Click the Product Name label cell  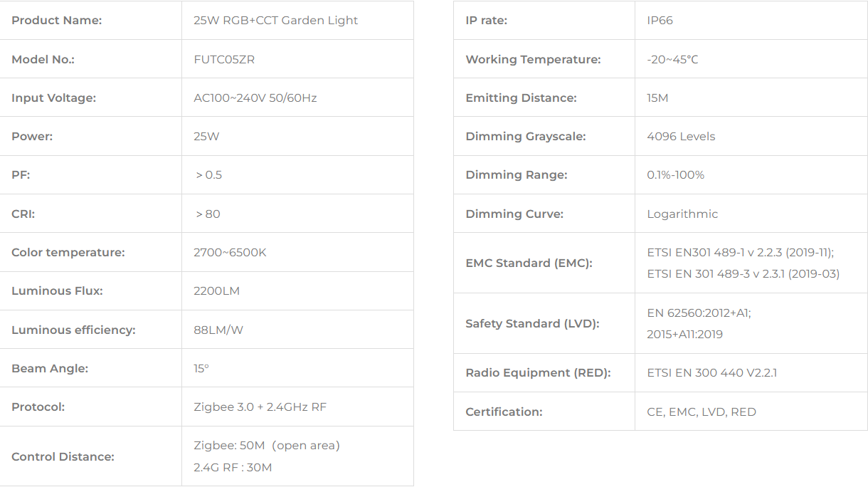tap(91, 21)
